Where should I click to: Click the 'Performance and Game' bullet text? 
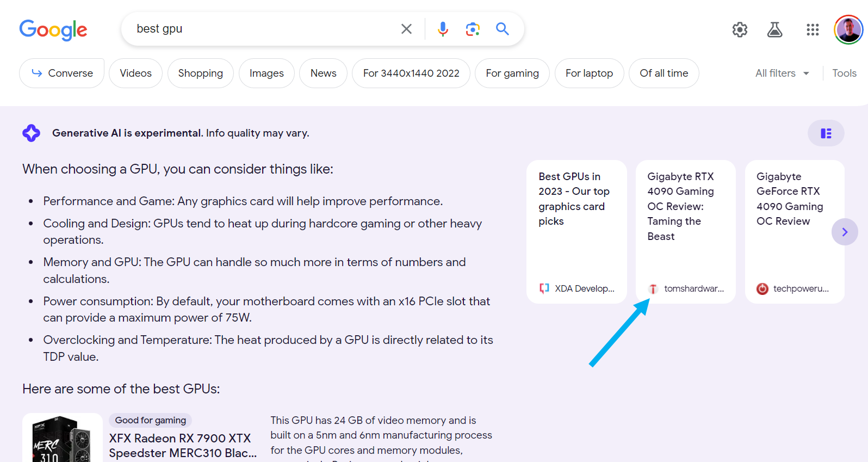click(243, 201)
